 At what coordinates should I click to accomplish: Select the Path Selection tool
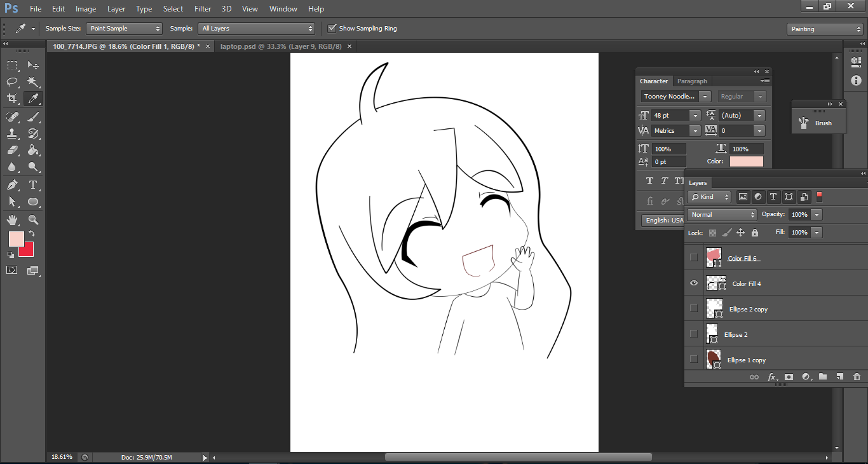point(12,202)
